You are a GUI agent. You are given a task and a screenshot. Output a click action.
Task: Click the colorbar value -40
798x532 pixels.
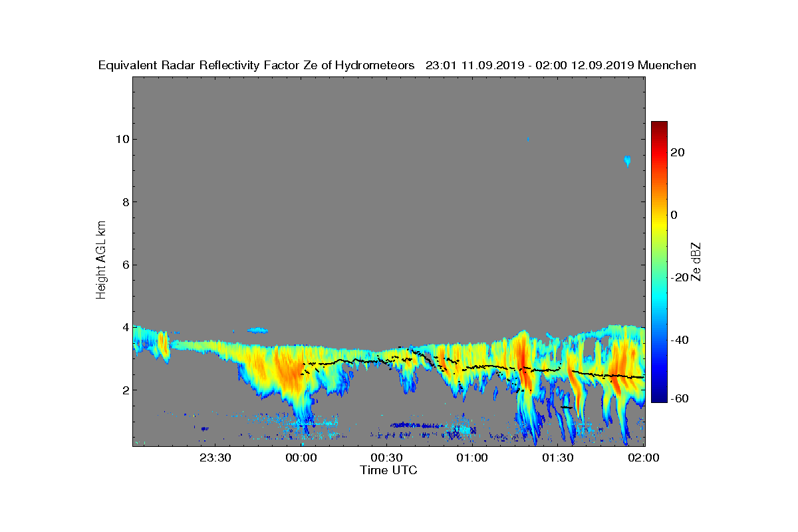[680, 340]
